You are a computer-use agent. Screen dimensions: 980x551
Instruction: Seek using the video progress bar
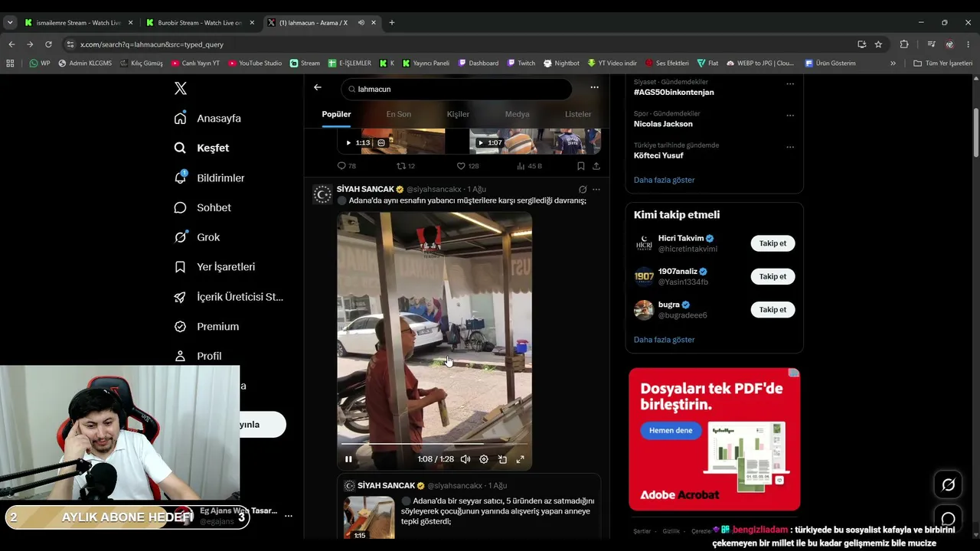click(434, 444)
